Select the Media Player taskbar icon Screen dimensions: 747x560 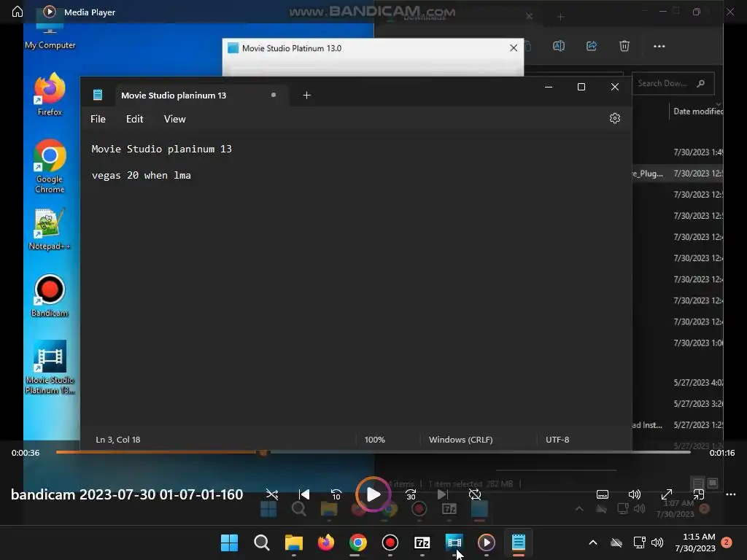pos(487,542)
